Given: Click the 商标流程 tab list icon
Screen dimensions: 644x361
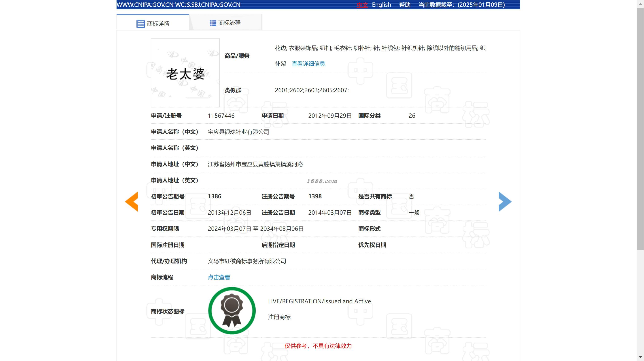Looking at the screenshot, I should pos(213,23).
